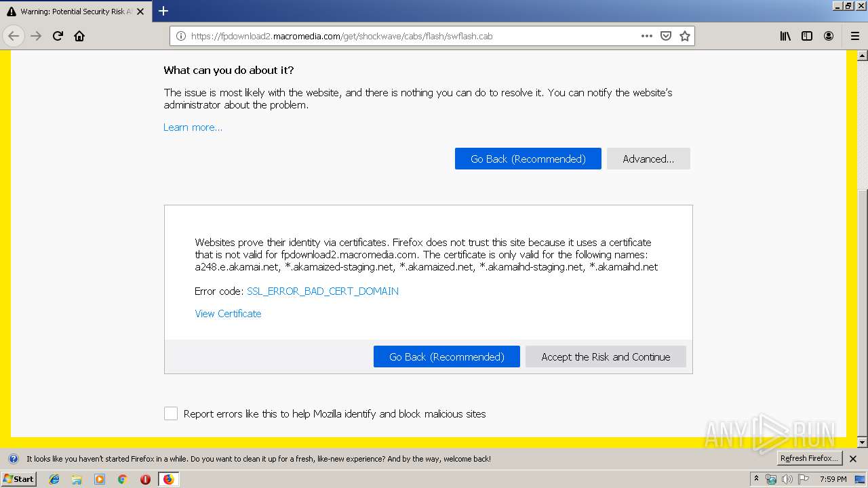Screen dimensions: 868x488
Task: Click the What can you do about it? heading
Action: [x=229, y=70]
